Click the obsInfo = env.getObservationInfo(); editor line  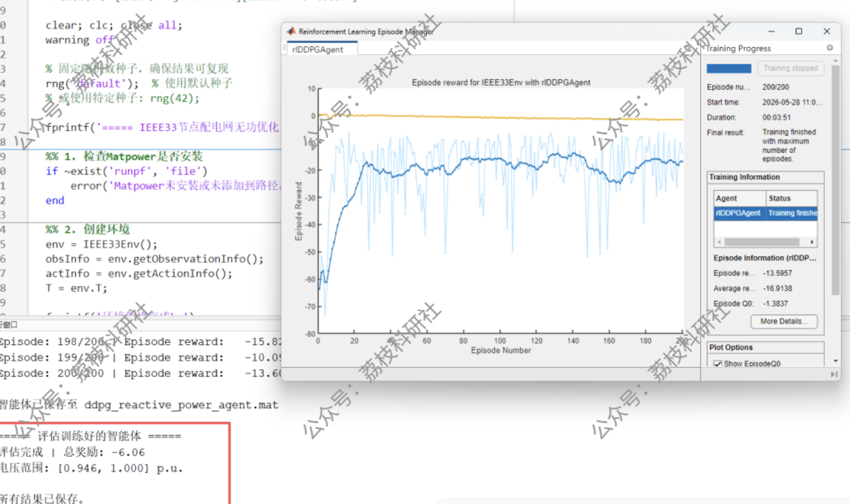155,258
